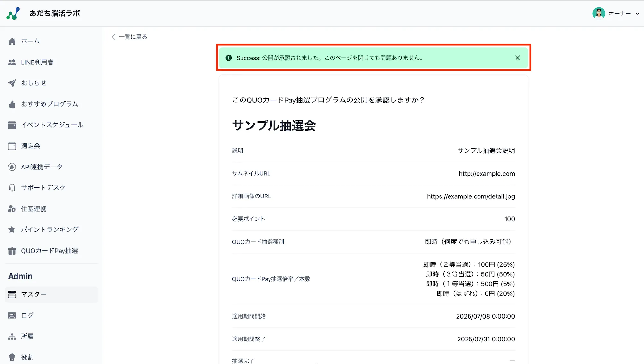Click the サポートデスク headset icon
This screenshot has height=364, width=644.
[x=12, y=188]
